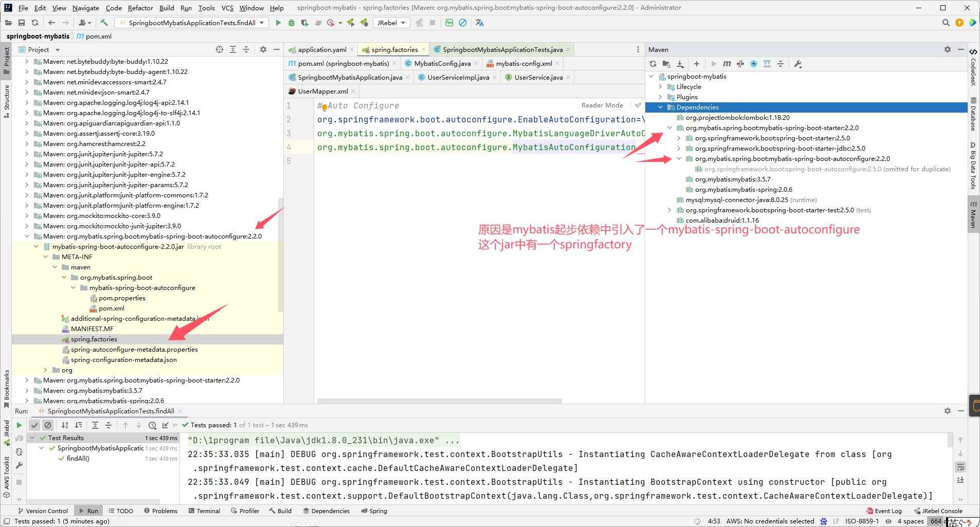Image resolution: width=980 pixels, height=527 pixels.
Task: Click the Debug bug icon in the toolbar
Action: click(292, 23)
